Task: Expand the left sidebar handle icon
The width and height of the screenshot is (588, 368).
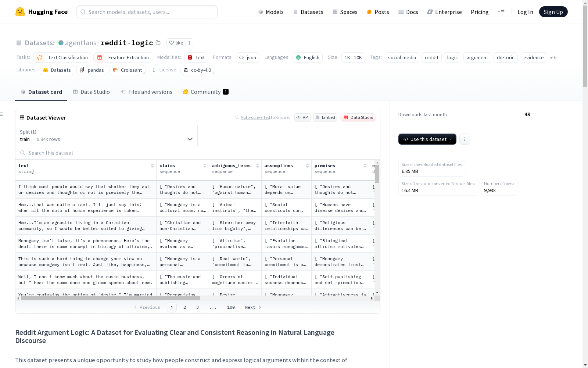Action: [x=2, y=114]
